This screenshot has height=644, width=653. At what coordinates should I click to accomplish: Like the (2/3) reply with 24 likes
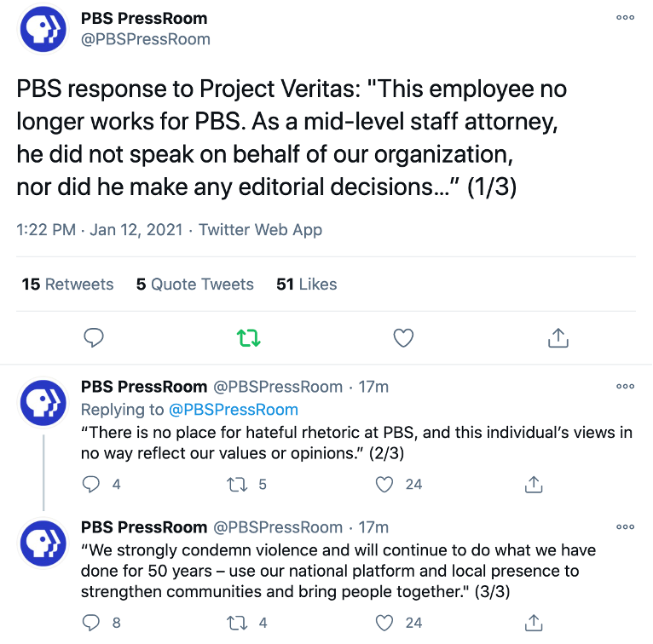(384, 485)
